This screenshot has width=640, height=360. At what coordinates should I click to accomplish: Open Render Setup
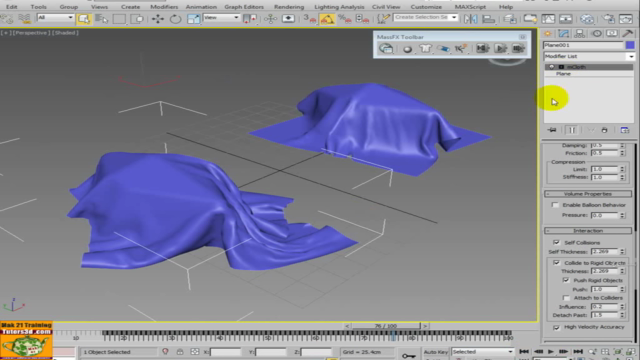tap(608, 19)
